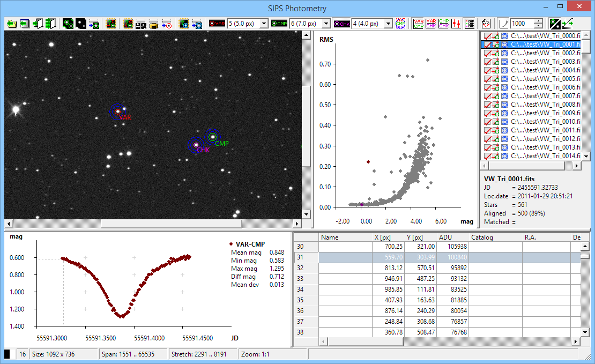Click the open folder icon in toolbar

pyautogui.click(x=12, y=24)
